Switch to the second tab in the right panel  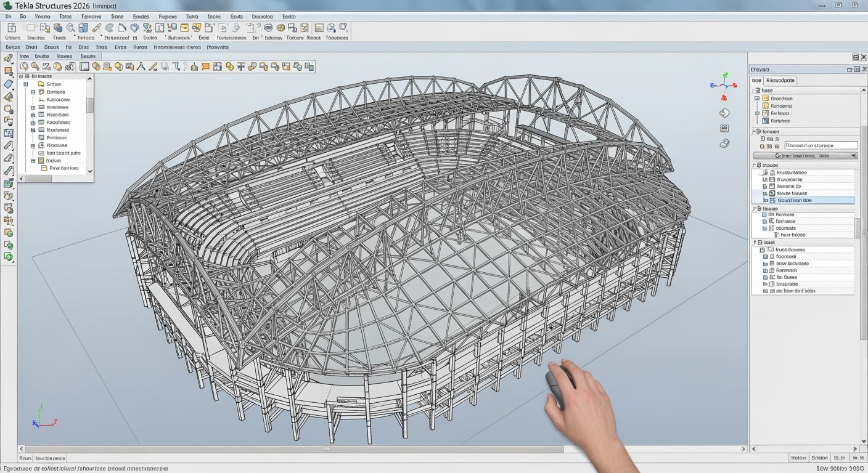click(780, 80)
